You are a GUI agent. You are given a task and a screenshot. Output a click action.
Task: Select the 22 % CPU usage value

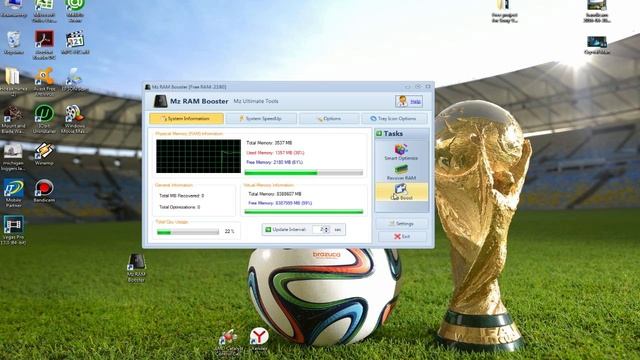coord(229,231)
